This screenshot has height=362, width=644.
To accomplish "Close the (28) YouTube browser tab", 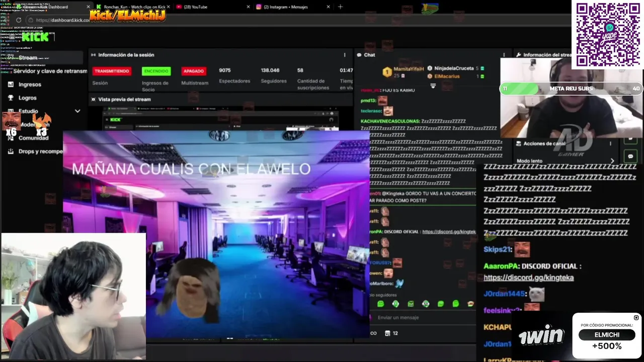I will coord(248,7).
